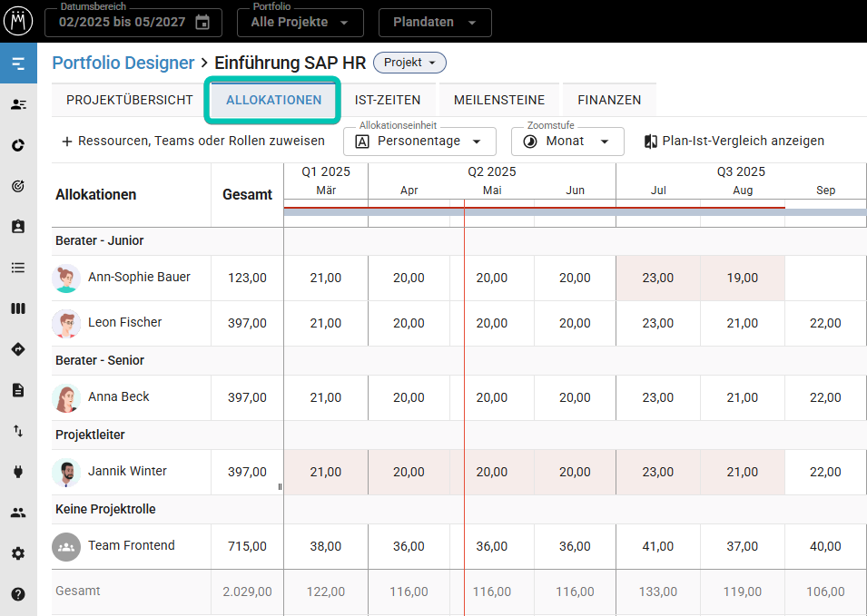Click the August total 119,00
867x616 pixels.
743,592
